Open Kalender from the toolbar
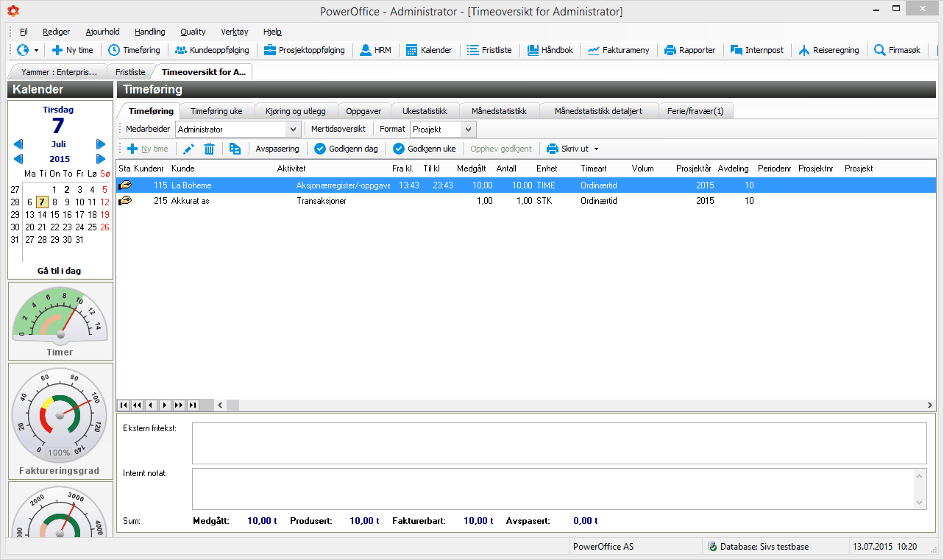 coord(429,50)
